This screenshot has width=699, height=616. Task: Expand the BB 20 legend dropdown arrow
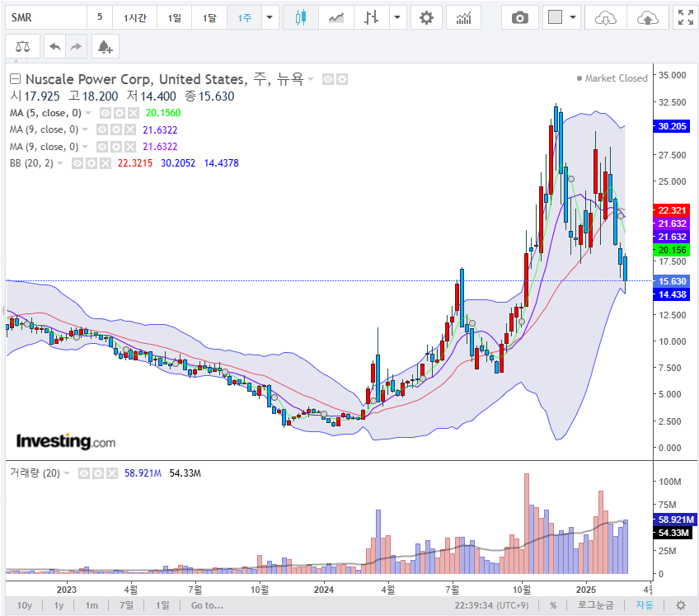[60, 163]
